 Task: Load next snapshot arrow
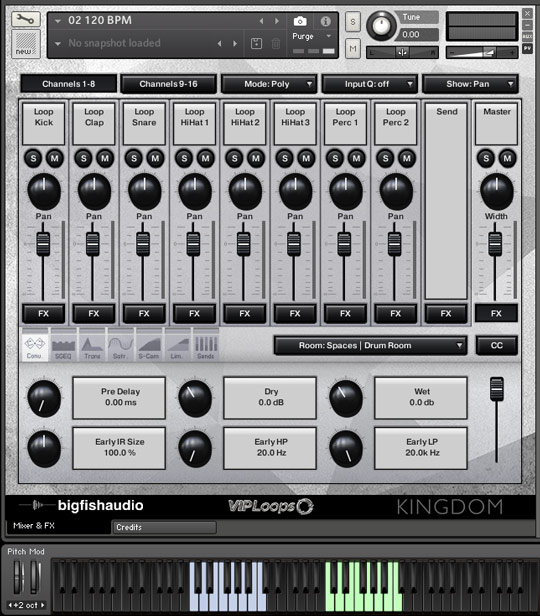coord(235,43)
